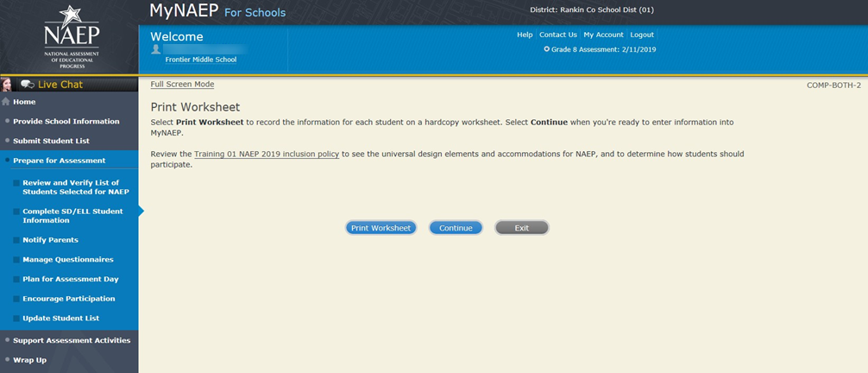Open Notify Parents page
This screenshot has width=868, height=373.
tap(50, 240)
